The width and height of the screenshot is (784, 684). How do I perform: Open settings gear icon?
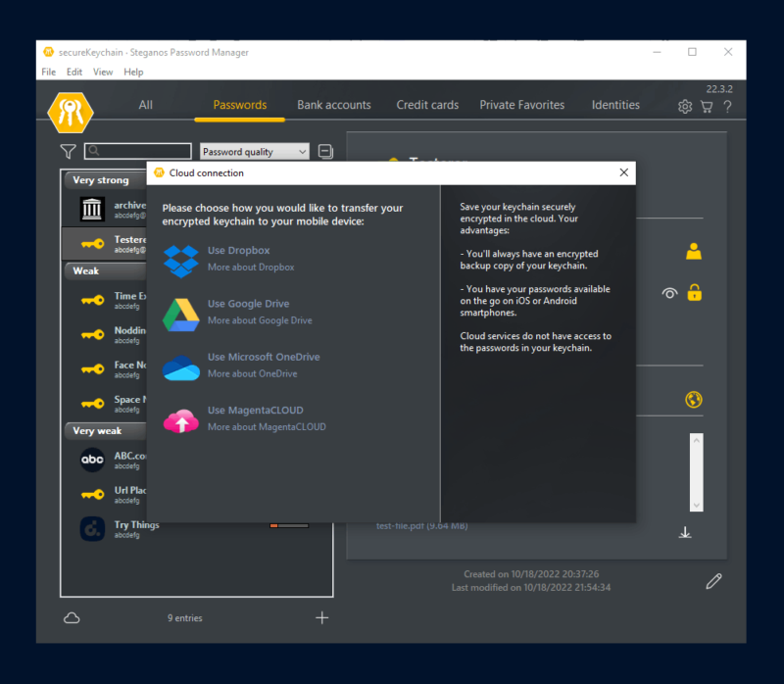pyautogui.click(x=685, y=107)
